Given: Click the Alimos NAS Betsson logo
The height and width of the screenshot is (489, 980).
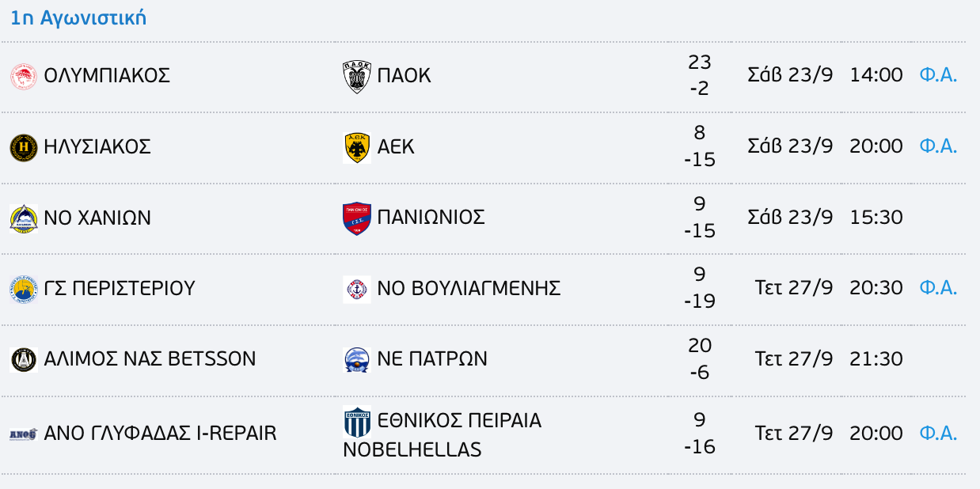Looking at the screenshot, I should [x=23, y=359].
